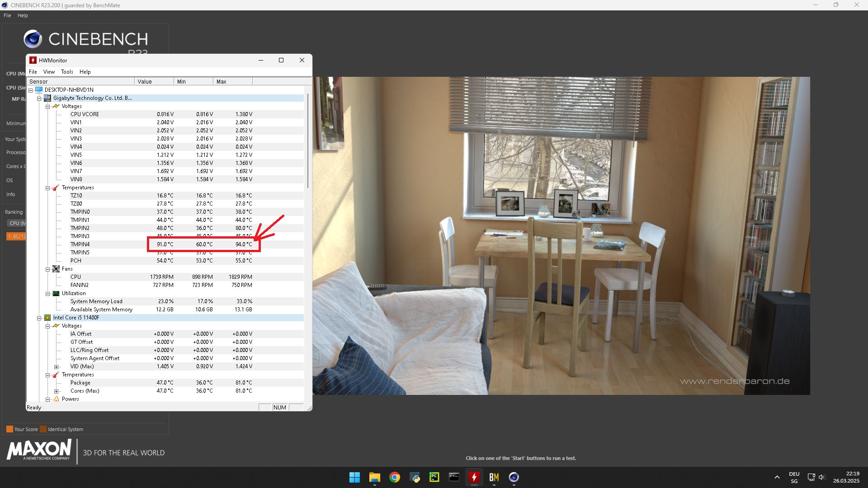
Task: Open terminal window from taskbar
Action: [x=454, y=477]
